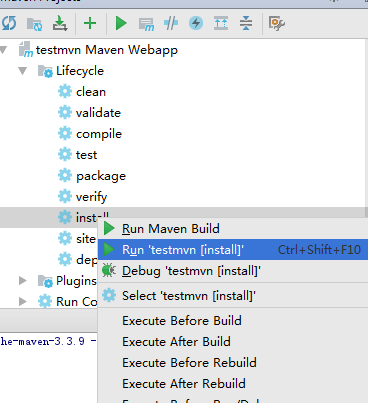Choose Debug 'testmvn [install]' menu entry
The height and width of the screenshot is (403, 368).
233,271
